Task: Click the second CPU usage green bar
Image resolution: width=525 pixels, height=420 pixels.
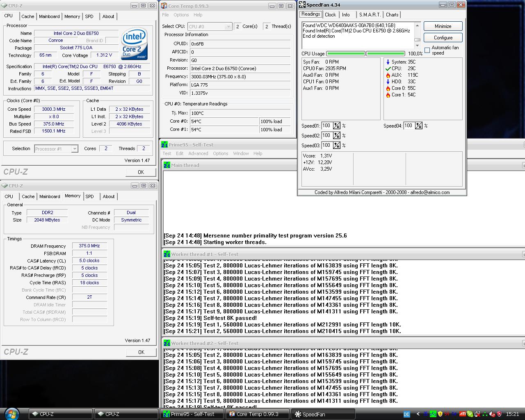Action: click(x=386, y=53)
